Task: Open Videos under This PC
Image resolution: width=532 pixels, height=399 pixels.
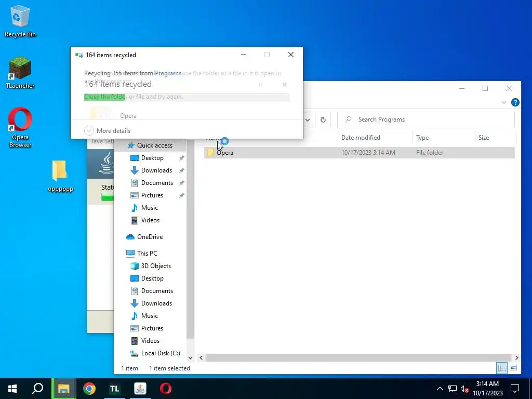Action: (x=150, y=341)
